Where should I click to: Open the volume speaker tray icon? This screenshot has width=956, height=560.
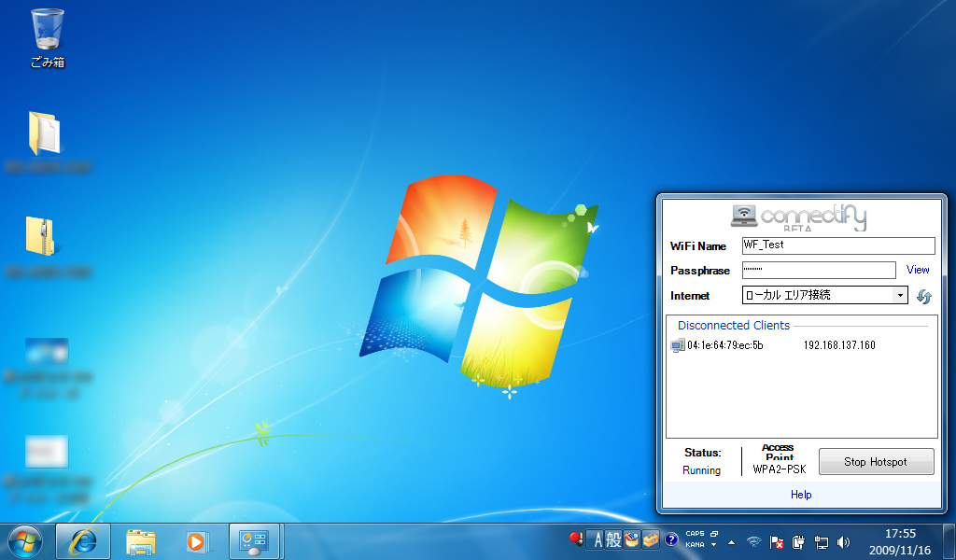point(844,541)
